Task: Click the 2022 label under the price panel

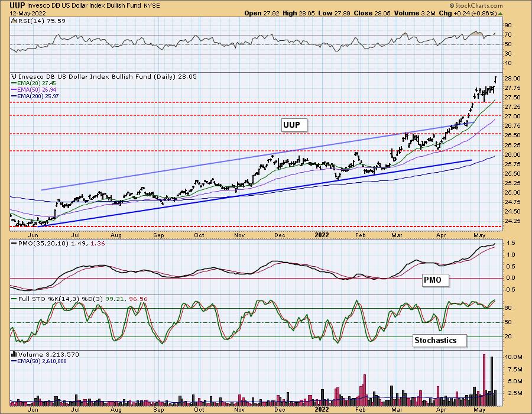Action: [322, 235]
